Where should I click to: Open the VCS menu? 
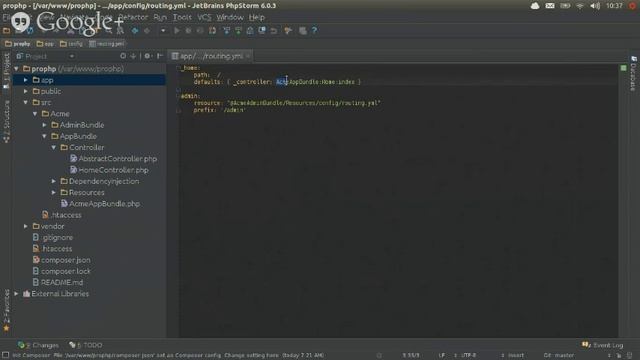tap(204, 17)
